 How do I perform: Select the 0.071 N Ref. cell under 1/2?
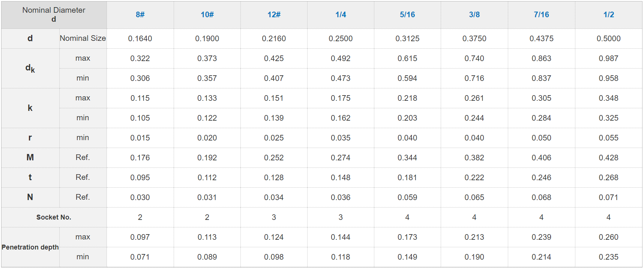tap(608, 197)
